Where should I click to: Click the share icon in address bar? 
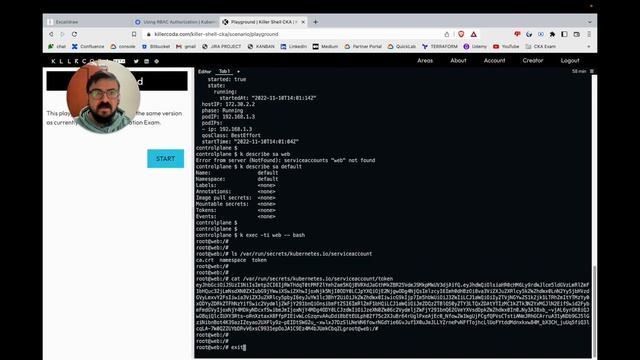tap(447, 34)
